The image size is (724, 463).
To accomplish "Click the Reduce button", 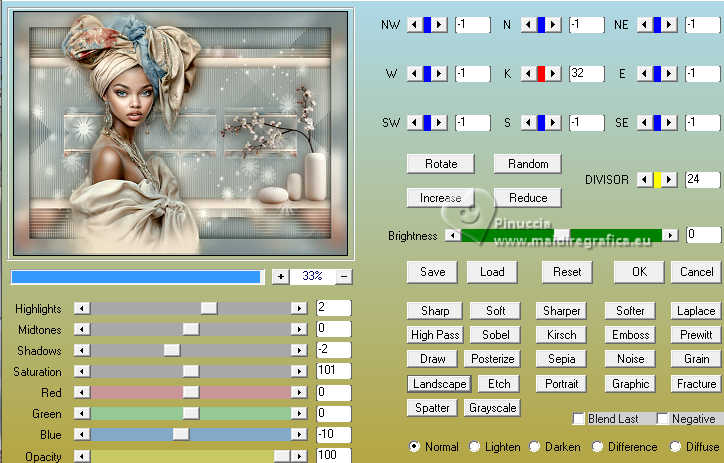I will click(x=528, y=198).
